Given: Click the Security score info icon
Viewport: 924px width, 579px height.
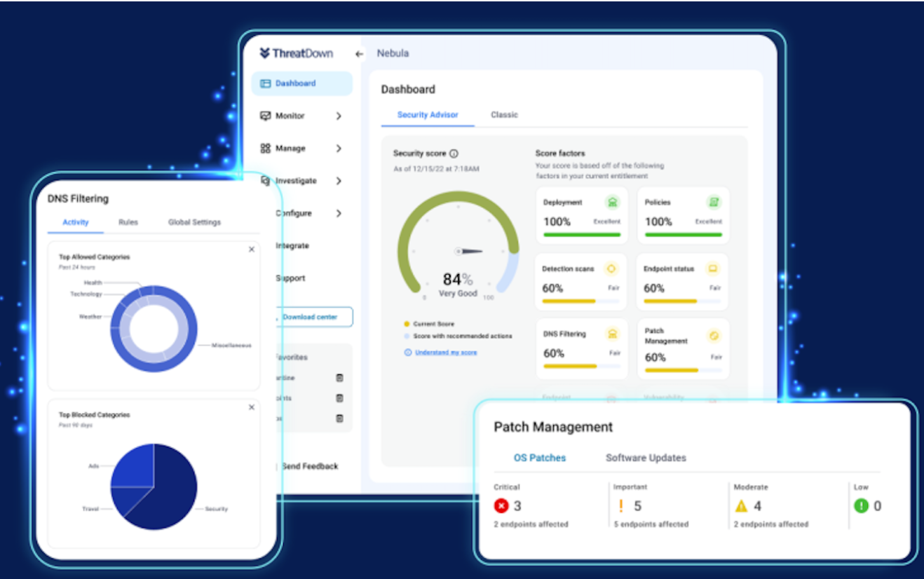Looking at the screenshot, I should [x=454, y=154].
